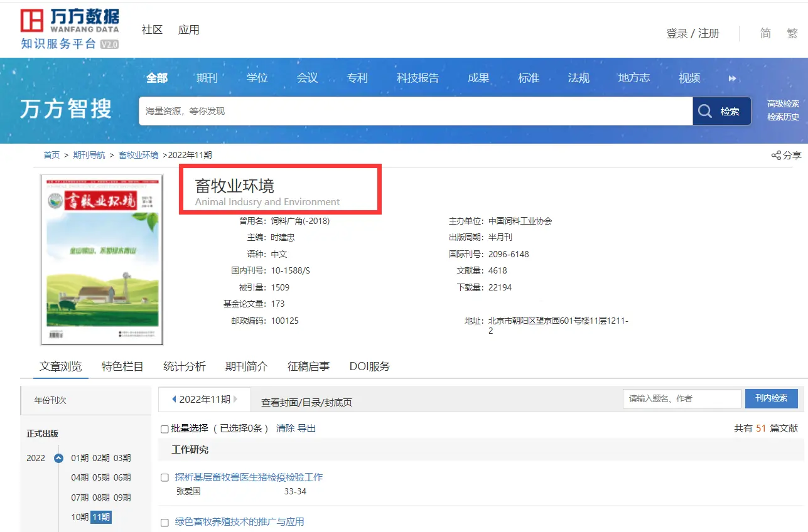Go to 期刊导航 breadcrumb
Viewport: 808px width, 532px height.
tap(89, 155)
